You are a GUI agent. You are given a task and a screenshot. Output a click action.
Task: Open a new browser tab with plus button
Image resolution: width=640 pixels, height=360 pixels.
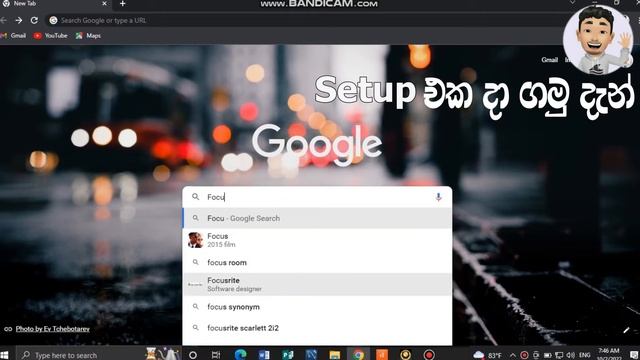coord(122,4)
